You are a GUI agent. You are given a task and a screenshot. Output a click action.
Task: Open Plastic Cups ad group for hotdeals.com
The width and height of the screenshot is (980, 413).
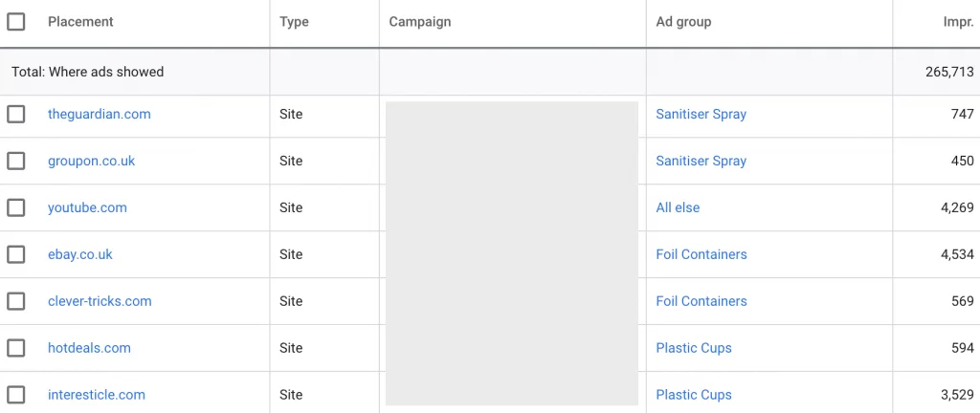[x=693, y=348]
